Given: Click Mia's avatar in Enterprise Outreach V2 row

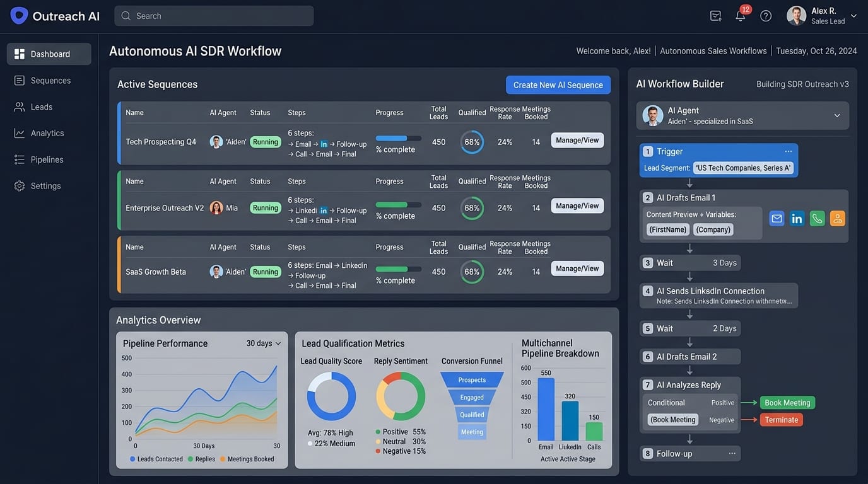Looking at the screenshot, I should (216, 208).
